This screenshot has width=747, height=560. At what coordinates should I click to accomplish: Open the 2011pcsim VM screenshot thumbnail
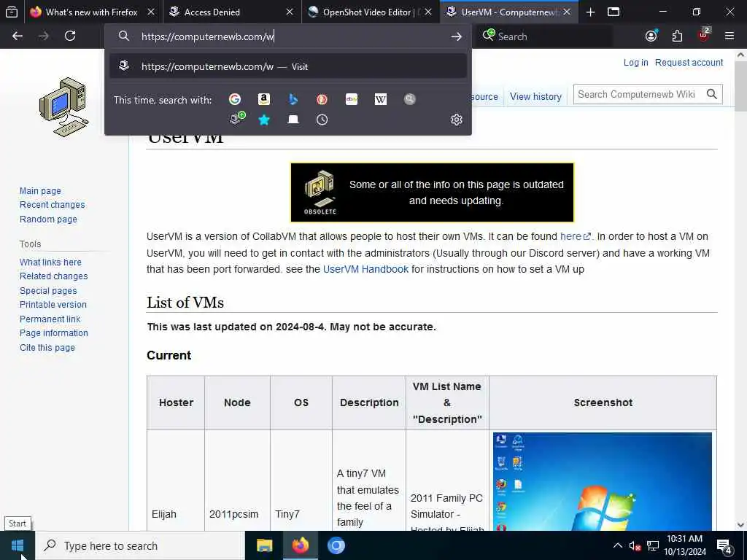(x=602, y=481)
